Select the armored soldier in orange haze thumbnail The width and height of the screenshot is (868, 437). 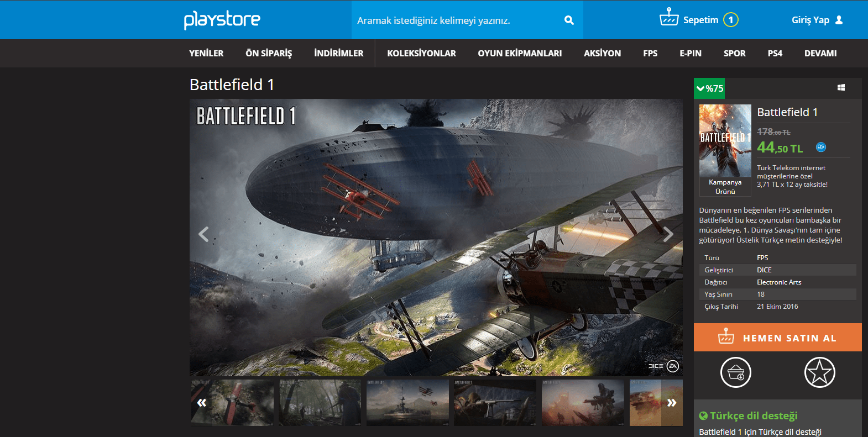[x=583, y=403]
